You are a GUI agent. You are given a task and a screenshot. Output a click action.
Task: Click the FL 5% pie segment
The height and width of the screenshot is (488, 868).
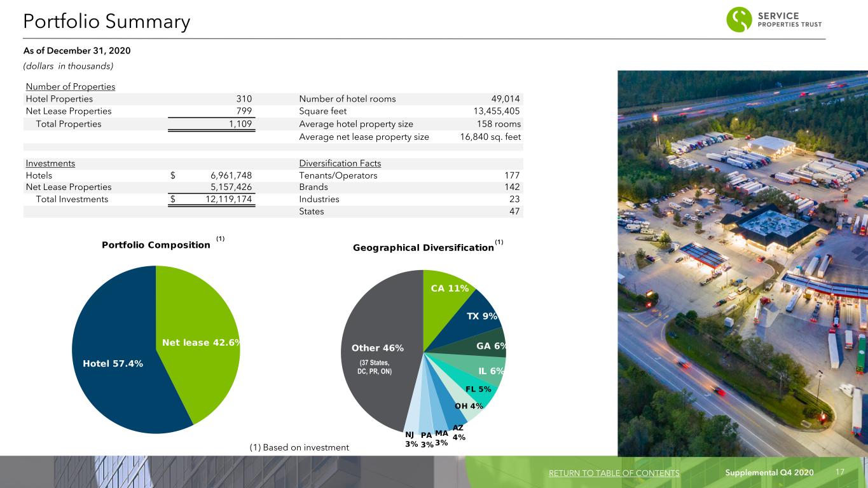[x=477, y=389]
